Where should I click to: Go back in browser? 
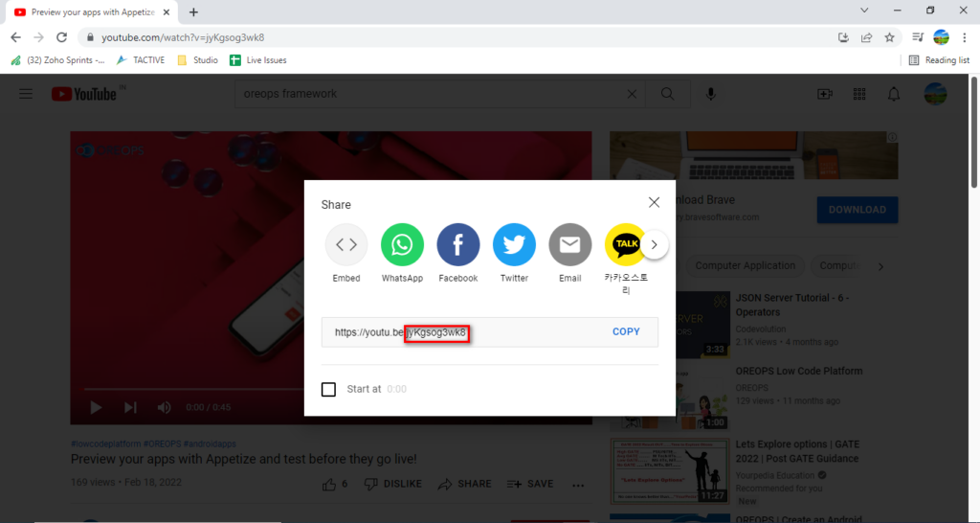click(15, 37)
